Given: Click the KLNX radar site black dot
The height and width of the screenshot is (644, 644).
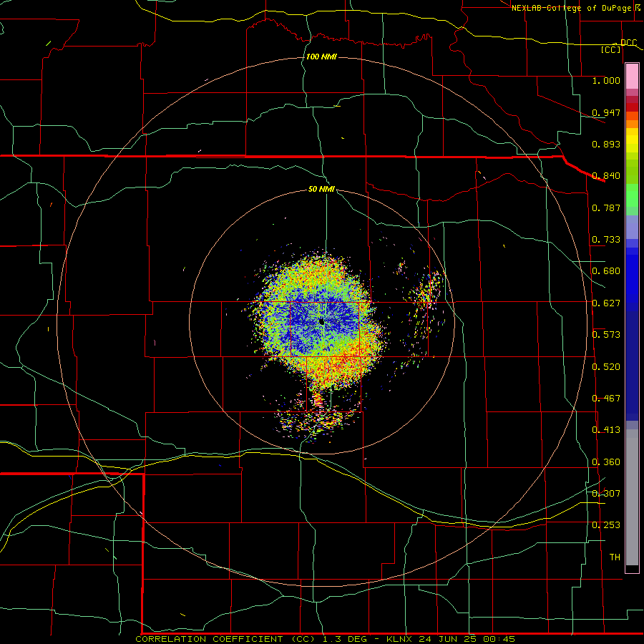Looking at the screenshot, I should (322, 322).
